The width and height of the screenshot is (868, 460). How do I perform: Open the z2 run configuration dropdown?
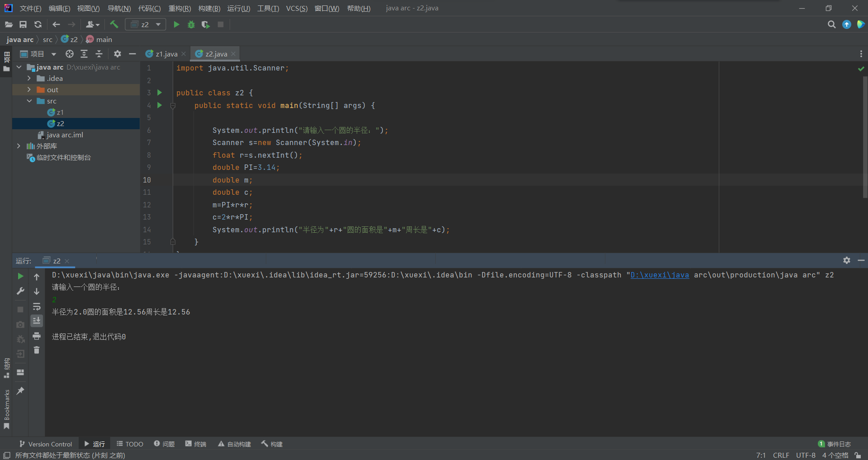pos(146,24)
